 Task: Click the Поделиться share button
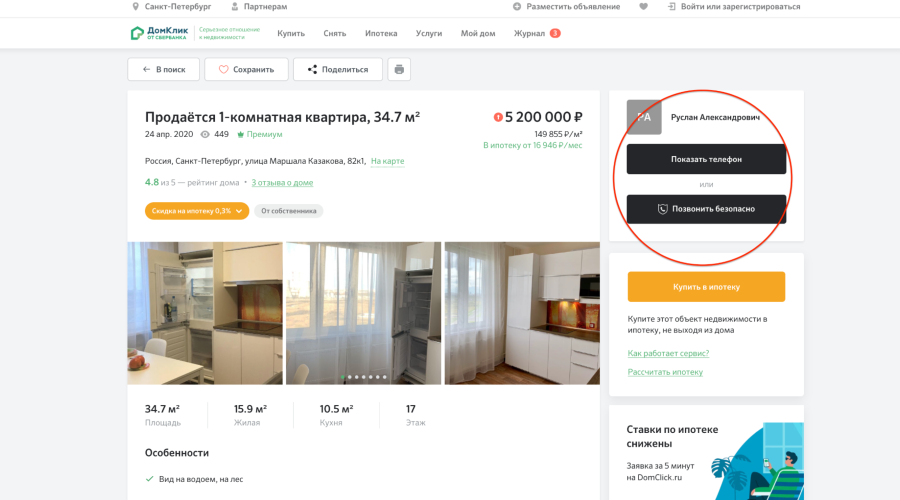[x=338, y=69]
